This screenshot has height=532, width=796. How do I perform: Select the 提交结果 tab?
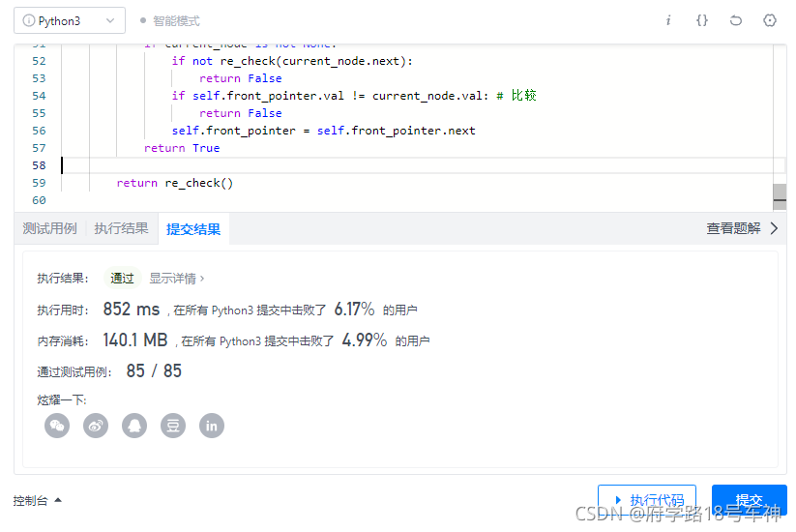click(x=193, y=229)
